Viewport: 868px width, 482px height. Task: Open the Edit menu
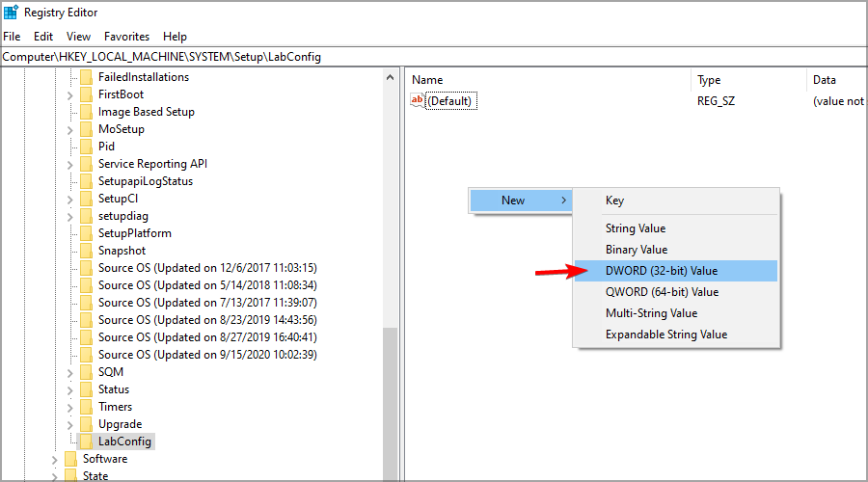coord(43,37)
